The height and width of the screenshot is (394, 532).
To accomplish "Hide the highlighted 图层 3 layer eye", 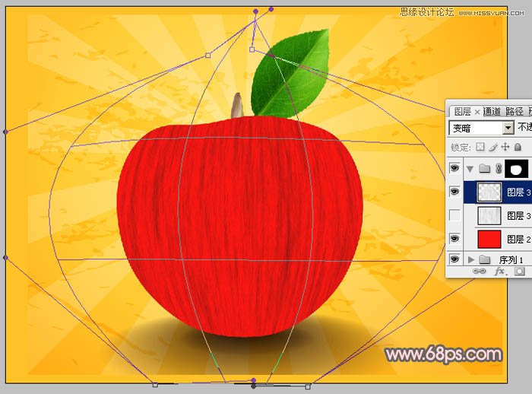I will point(454,192).
